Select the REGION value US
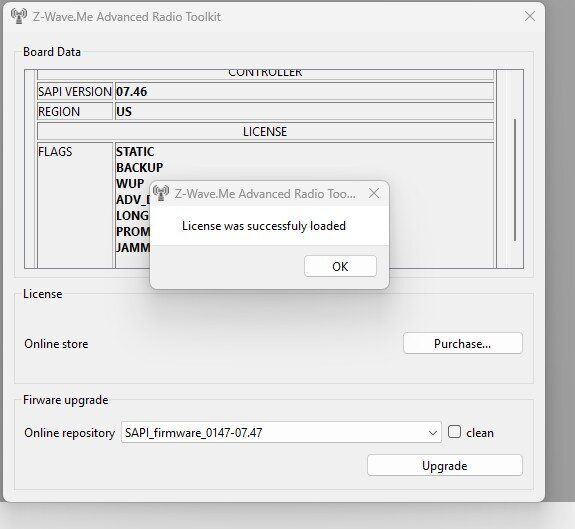The height and width of the screenshot is (529, 575). [x=124, y=111]
